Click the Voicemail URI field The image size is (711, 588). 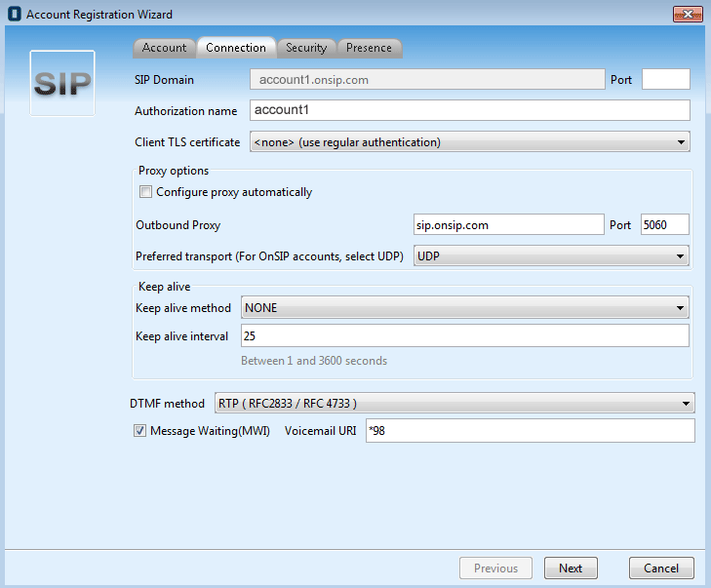pos(530,431)
